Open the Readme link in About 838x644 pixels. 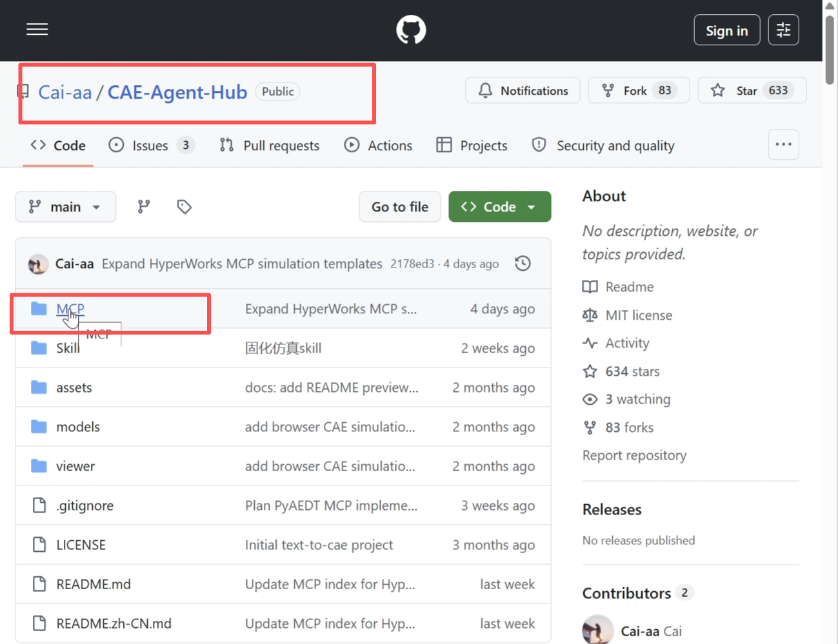tap(618, 287)
